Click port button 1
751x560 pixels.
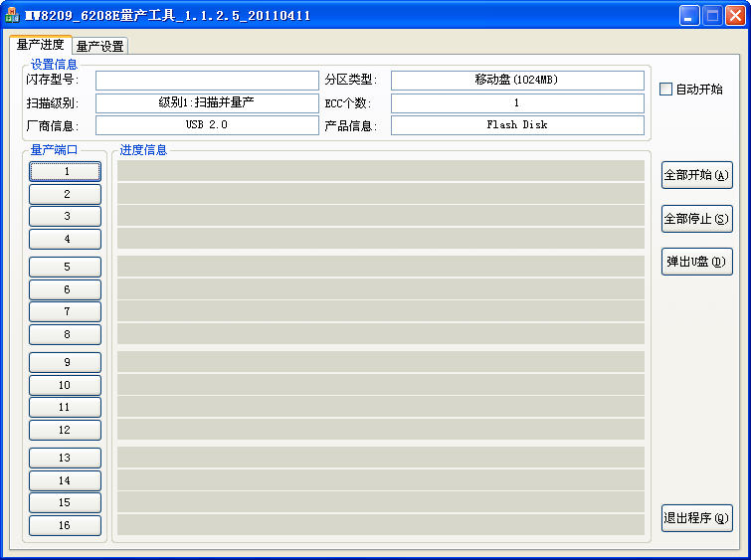point(66,171)
